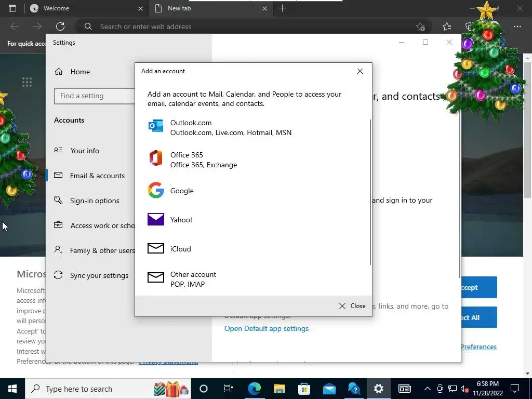The width and height of the screenshot is (532, 399).
Task: Select Email & accounts in sidebar
Action: pyautogui.click(x=89, y=176)
